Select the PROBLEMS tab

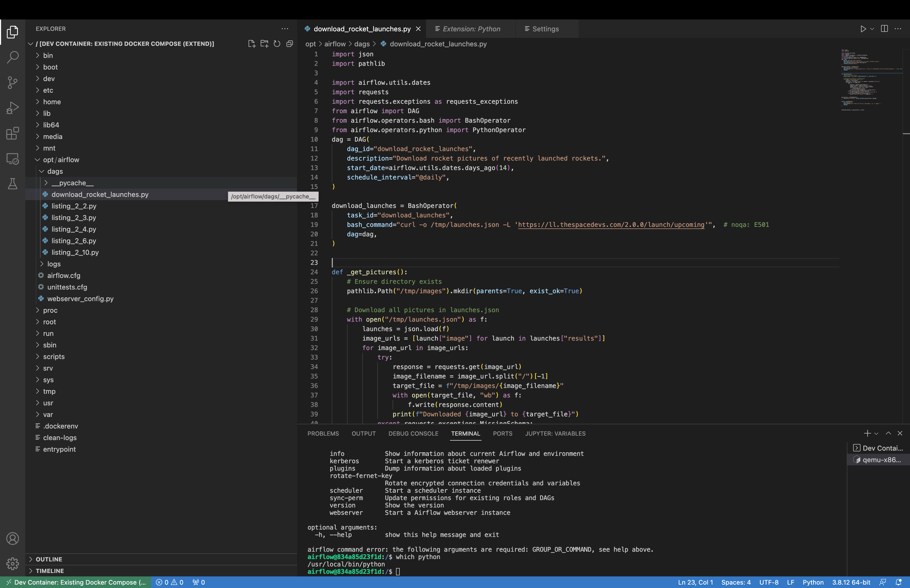[x=323, y=433]
